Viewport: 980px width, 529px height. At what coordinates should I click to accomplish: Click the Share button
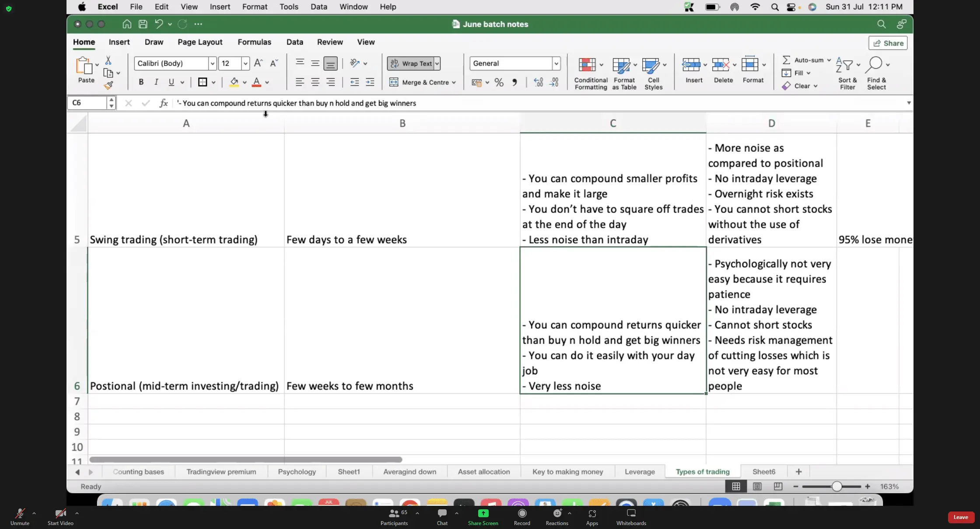888,43
